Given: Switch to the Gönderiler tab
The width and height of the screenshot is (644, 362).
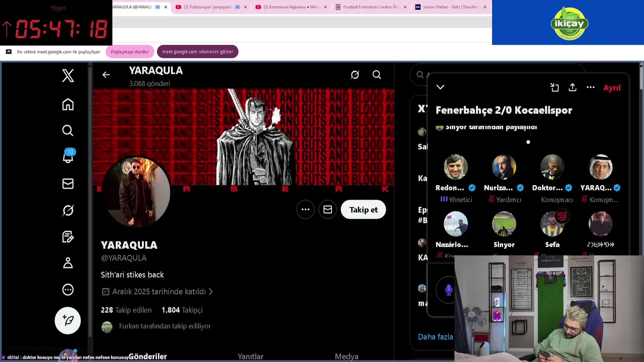Looking at the screenshot, I should pos(147,356).
